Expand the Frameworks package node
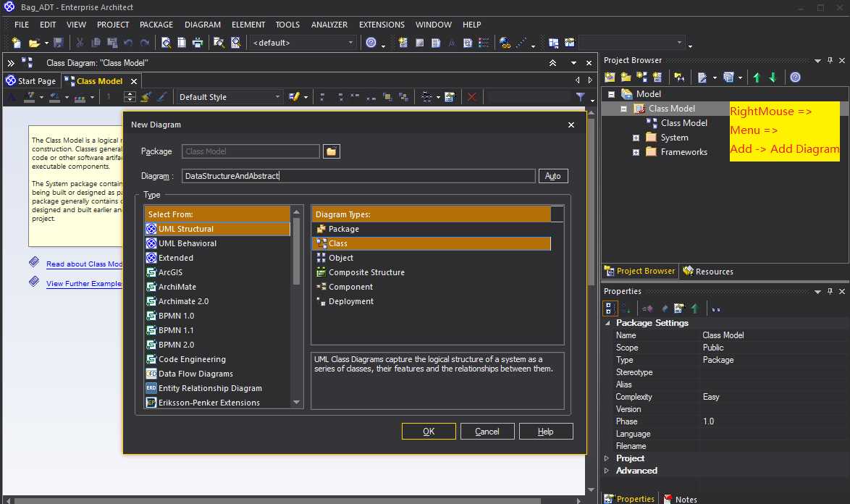The width and height of the screenshot is (850, 504). tap(636, 152)
